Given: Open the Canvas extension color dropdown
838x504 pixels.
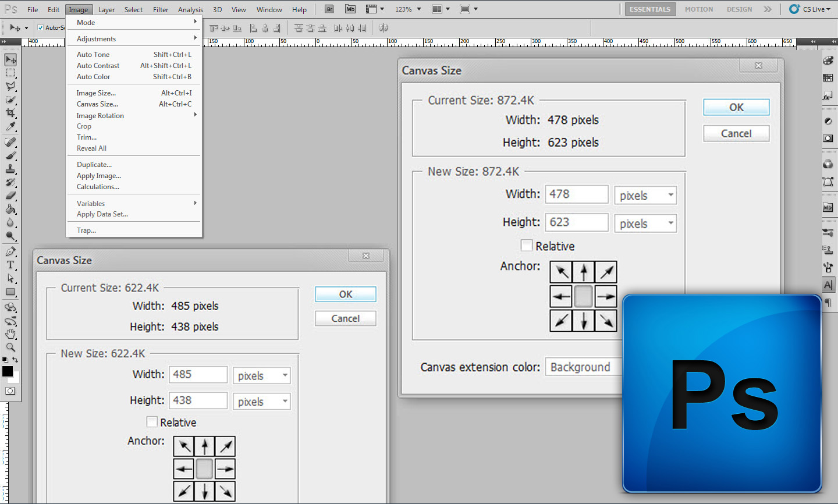Looking at the screenshot, I should coord(584,367).
